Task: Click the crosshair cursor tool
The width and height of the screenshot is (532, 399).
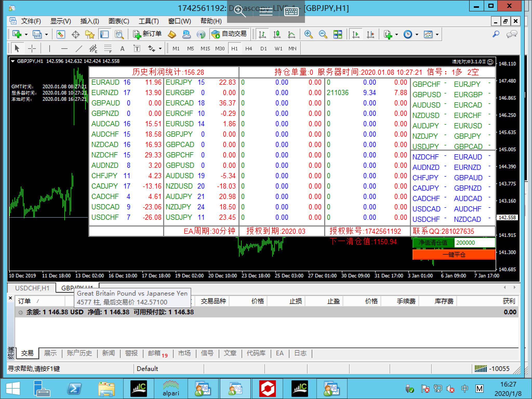Action: [32, 49]
